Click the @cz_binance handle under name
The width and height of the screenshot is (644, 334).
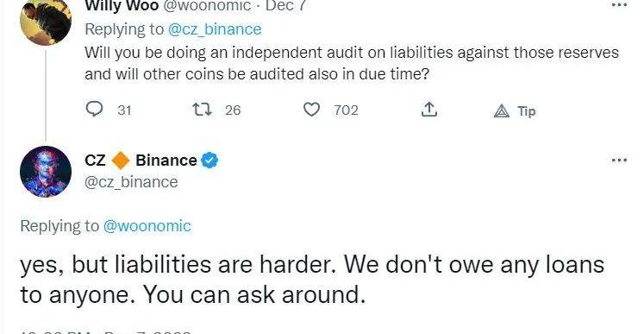(x=131, y=182)
